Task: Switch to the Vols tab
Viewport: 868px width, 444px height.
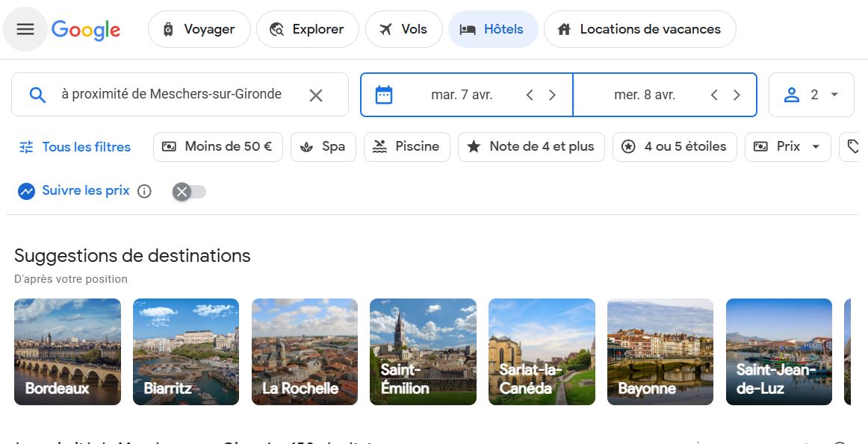Action: point(403,30)
